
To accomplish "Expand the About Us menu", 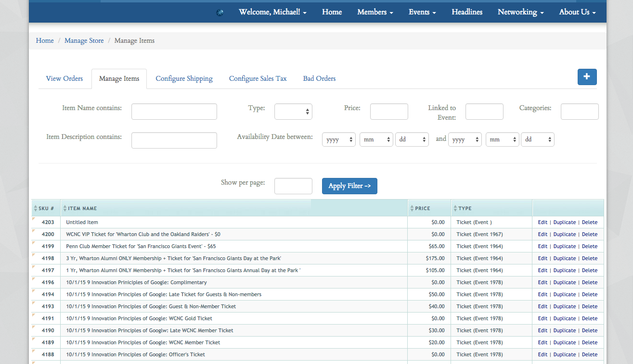I will pos(577,12).
